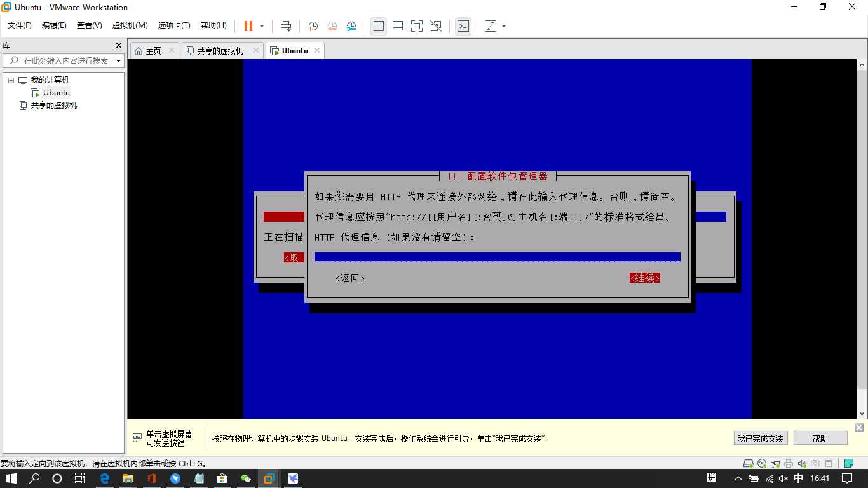Click the sound card status icon
This screenshot has height=488, width=868.
pyautogui.click(x=802, y=463)
